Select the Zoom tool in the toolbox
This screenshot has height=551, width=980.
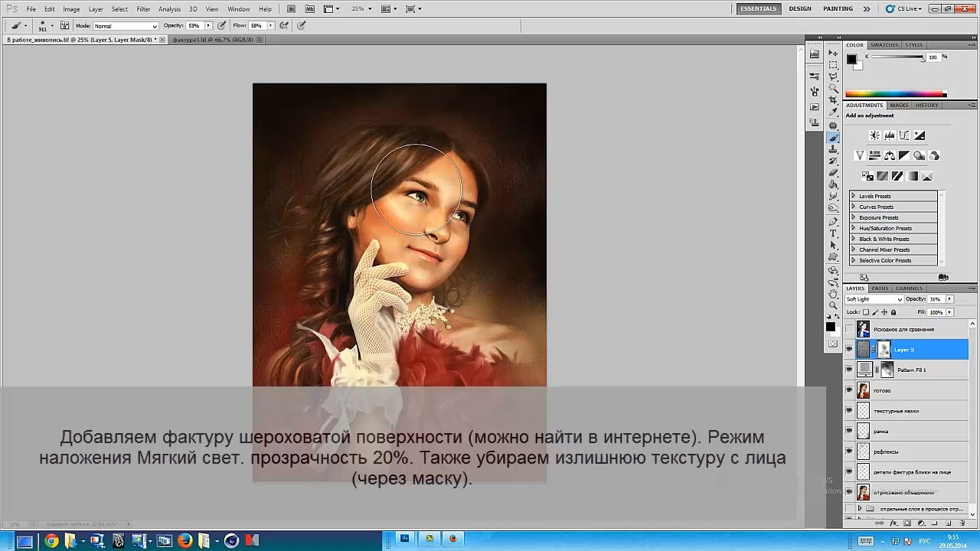833,305
